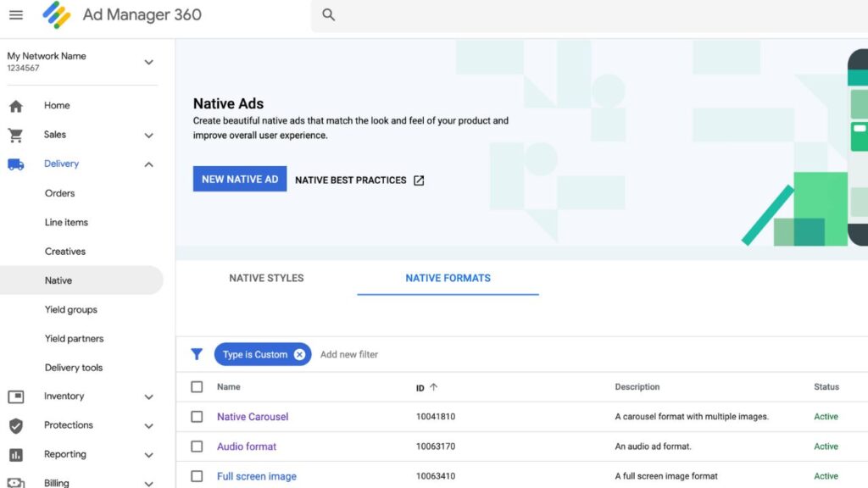Collapse the Delivery section chevron
The image size is (868, 488).
coord(149,164)
